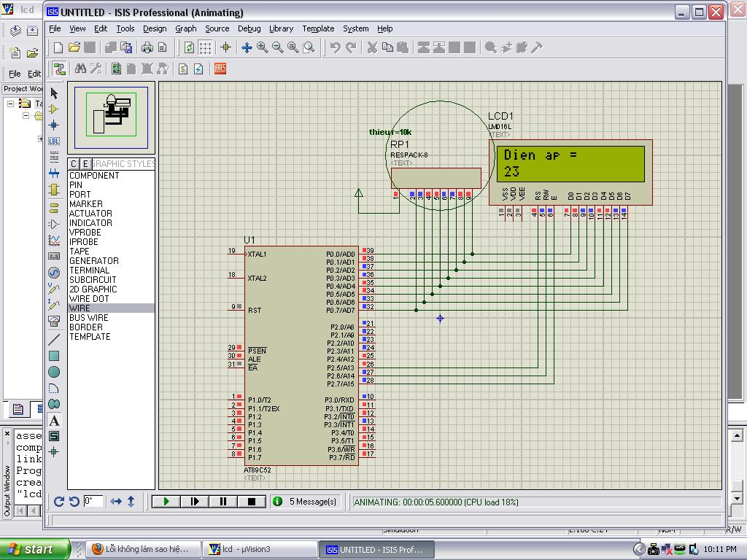Select the wire label LBL tool
Image resolution: width=747 pixels, height=560 pixels.
[x=54, y=141]
